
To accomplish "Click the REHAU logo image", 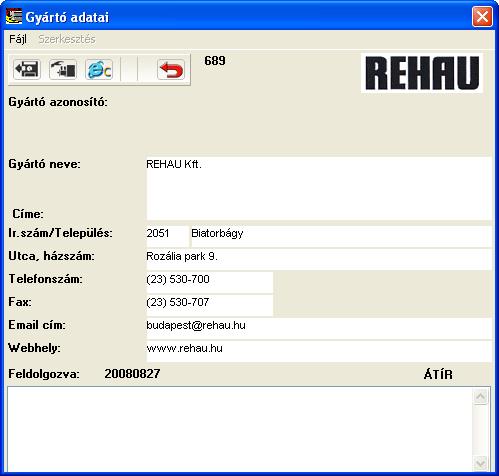I will point(422,73).
